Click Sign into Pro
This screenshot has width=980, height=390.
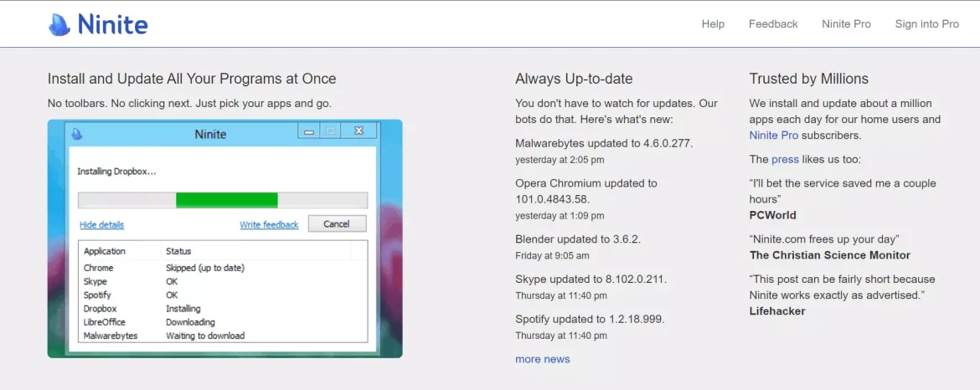[x=927, y=23]
